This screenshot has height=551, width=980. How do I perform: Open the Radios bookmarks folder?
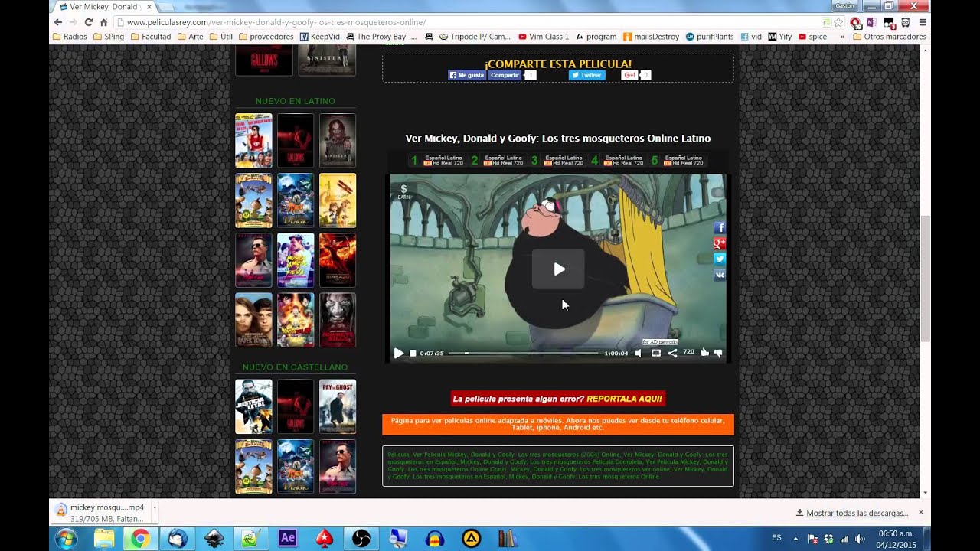(70, 36)
